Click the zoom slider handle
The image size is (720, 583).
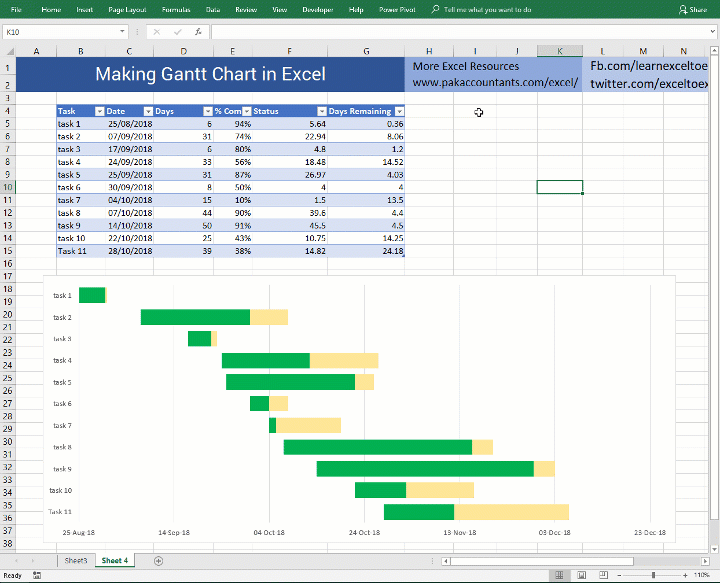[x=653, y=575]
